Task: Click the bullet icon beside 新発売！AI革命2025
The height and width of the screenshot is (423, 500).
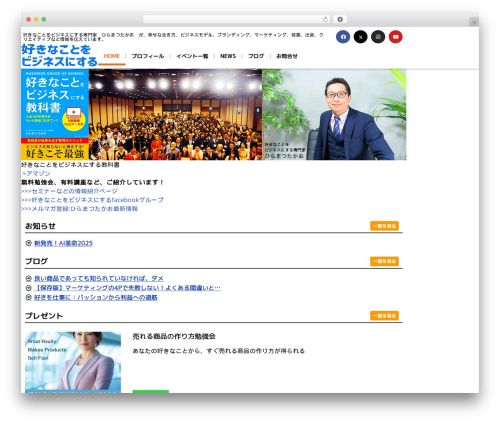Action: [x=29, y=243]
